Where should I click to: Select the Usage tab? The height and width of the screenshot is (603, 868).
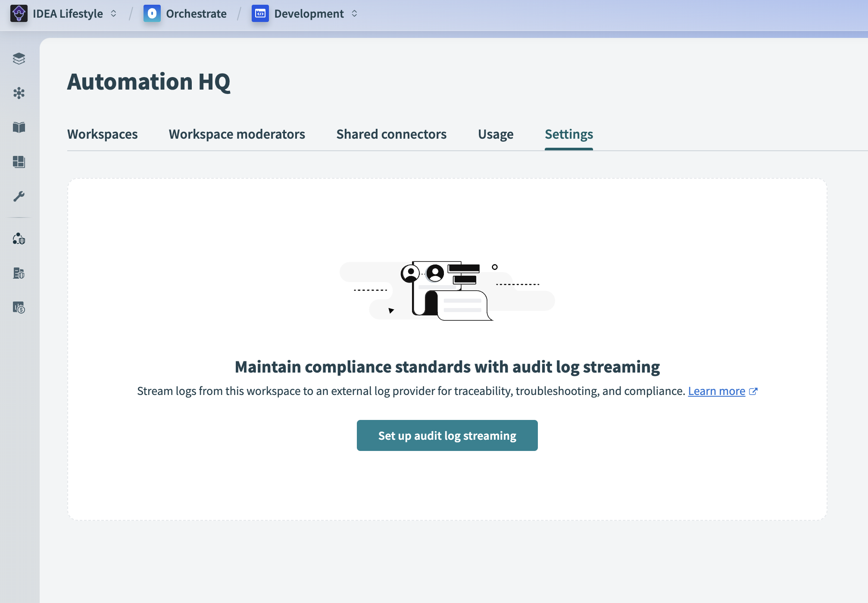point(496,134)
